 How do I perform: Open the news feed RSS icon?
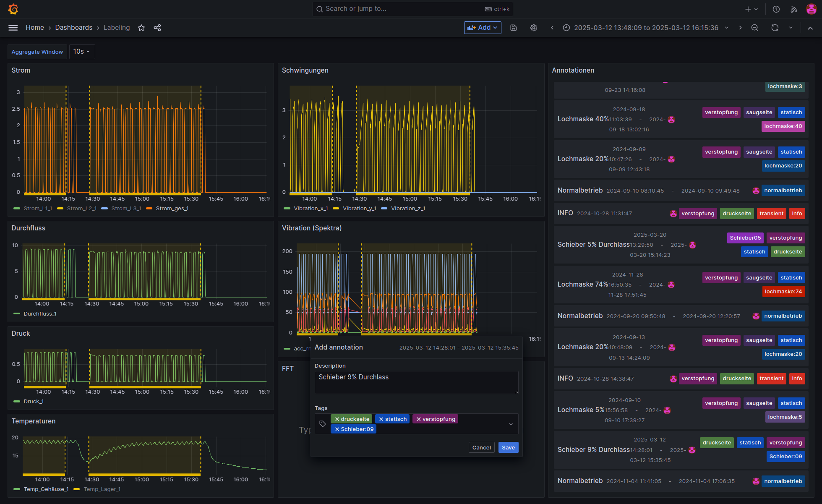pos(794,9)
